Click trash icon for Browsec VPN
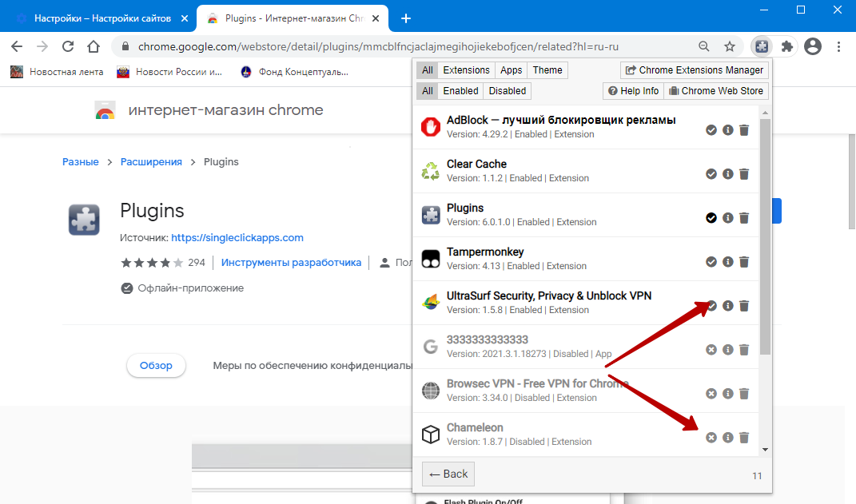Image resolution: width=856 pixels, height=504 pixels. pos(744,394)
